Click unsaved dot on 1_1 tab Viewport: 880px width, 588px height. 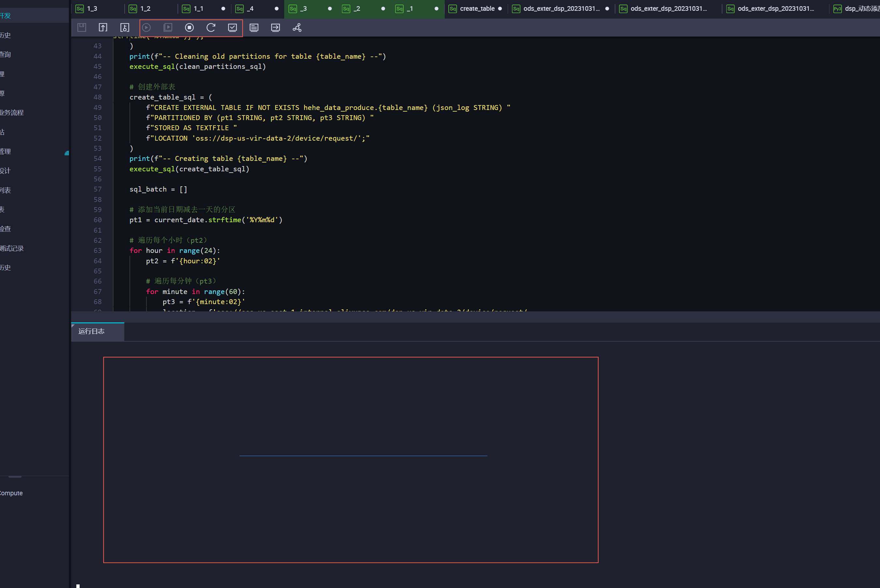[x=224, y=8]
